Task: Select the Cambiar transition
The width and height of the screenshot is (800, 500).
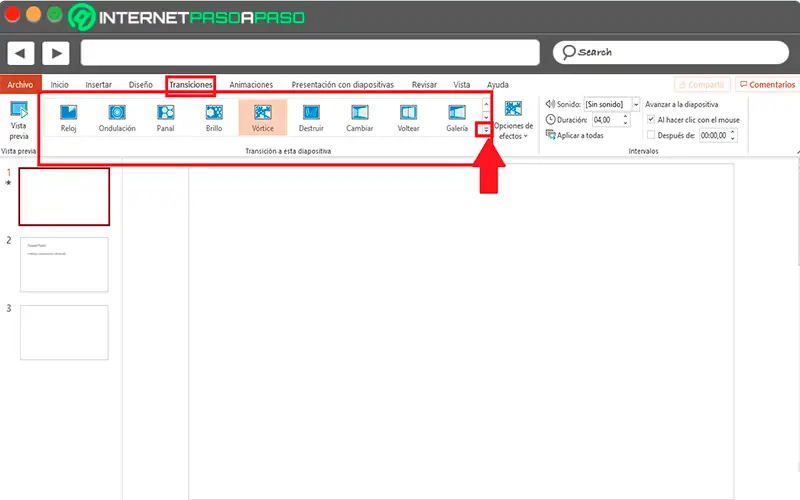Action: 360,118
